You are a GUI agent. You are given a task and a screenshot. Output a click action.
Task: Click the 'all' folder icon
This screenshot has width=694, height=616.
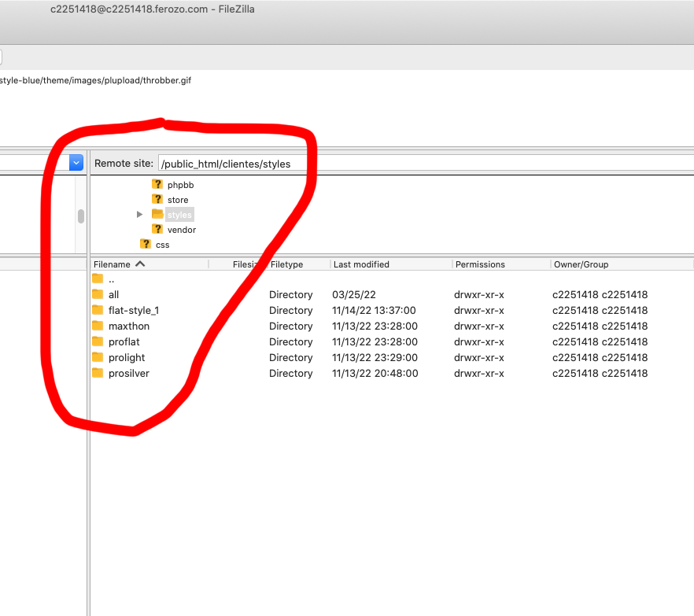pos(98,294)
